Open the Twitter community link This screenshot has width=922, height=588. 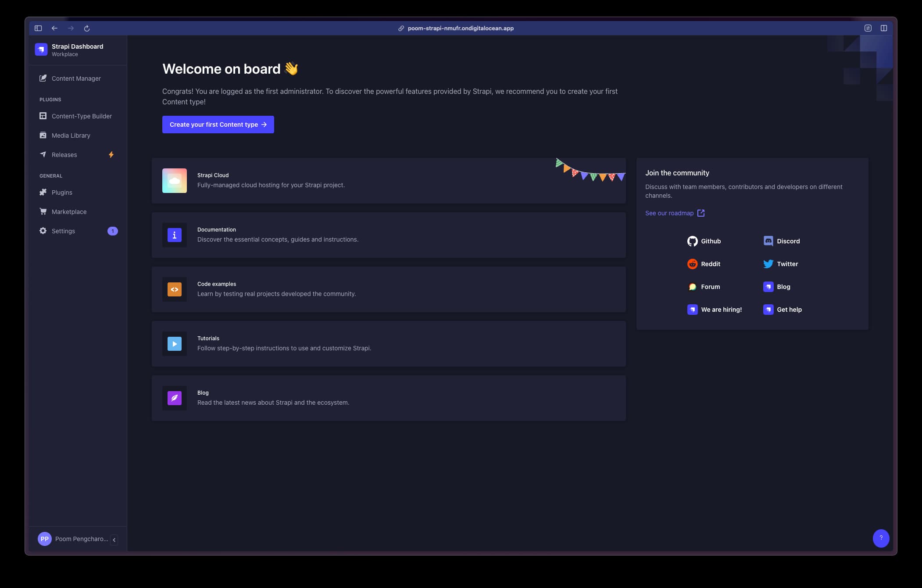coord(781,264)
